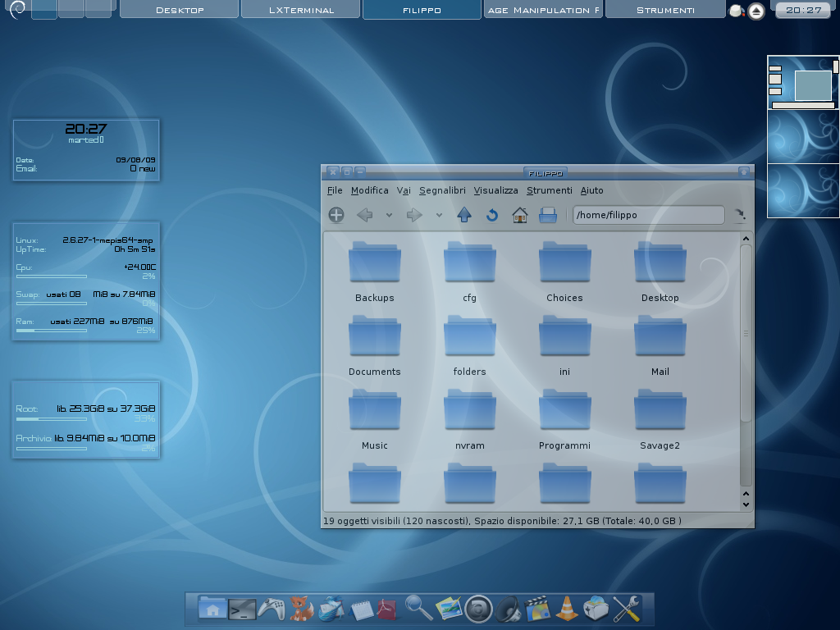840x630 pixels.
Task: Select the Choices folder
Action: click(x=564, y=272)
